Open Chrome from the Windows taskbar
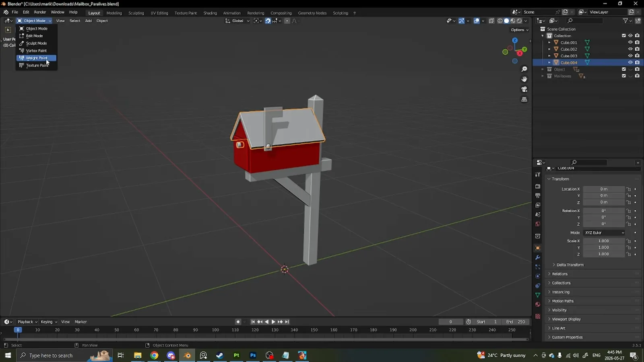The width and height of the screenshot is (644, 362). click(x=154, y=355)
